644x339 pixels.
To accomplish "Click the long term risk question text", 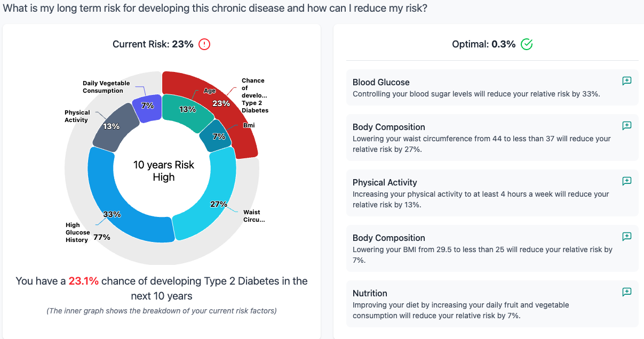I will [215, 9].
